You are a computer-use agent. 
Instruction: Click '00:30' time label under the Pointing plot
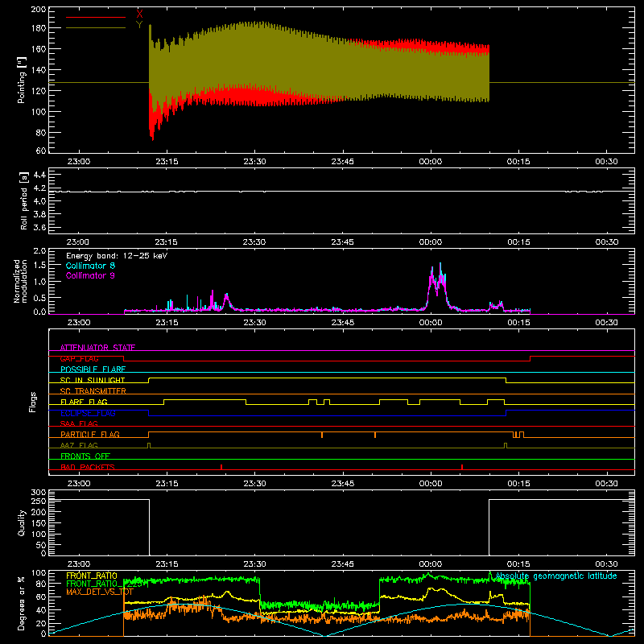[x=607, y=162]
